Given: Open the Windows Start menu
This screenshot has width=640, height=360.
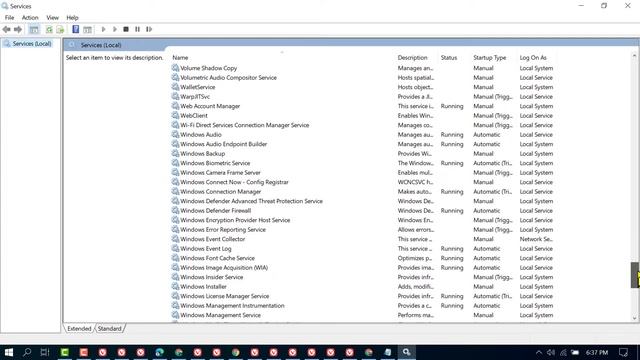Looking at the screenshot, I should click(9, 352).
